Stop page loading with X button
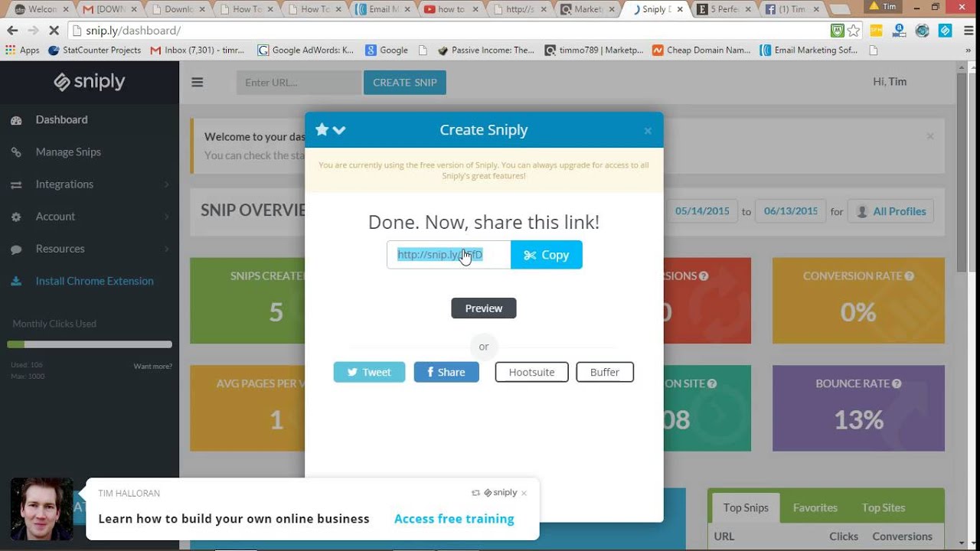The height and width of the screenshot is (551, 980). 54,31
